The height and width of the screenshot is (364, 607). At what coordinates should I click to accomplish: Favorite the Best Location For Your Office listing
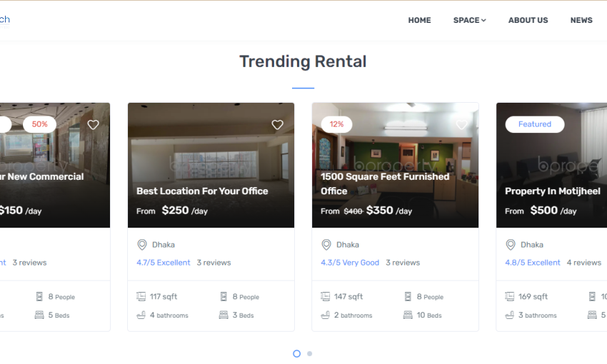pyautogui.click(x=277, y=125)
